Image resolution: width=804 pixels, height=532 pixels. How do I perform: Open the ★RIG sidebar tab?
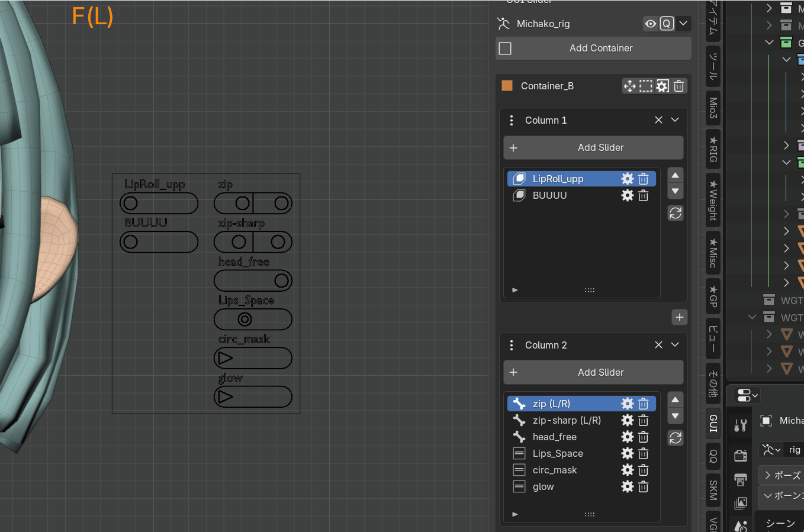[713, 149]
